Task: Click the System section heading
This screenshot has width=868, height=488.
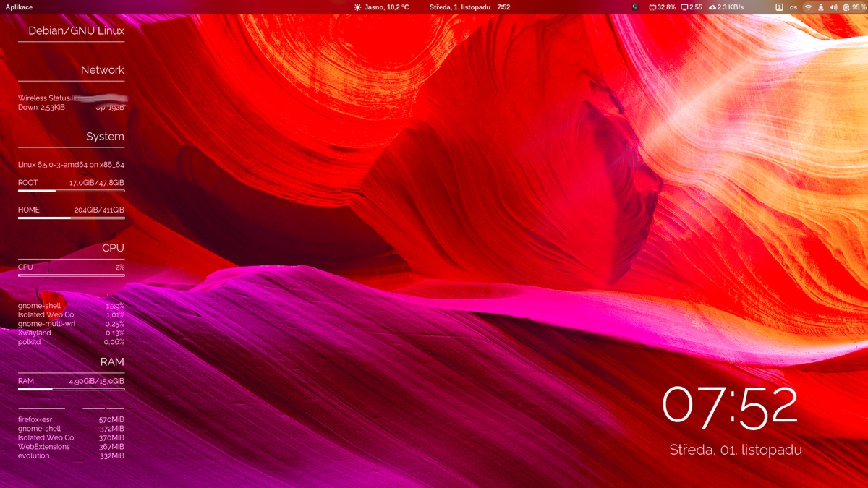Action: tap(105, 137)
